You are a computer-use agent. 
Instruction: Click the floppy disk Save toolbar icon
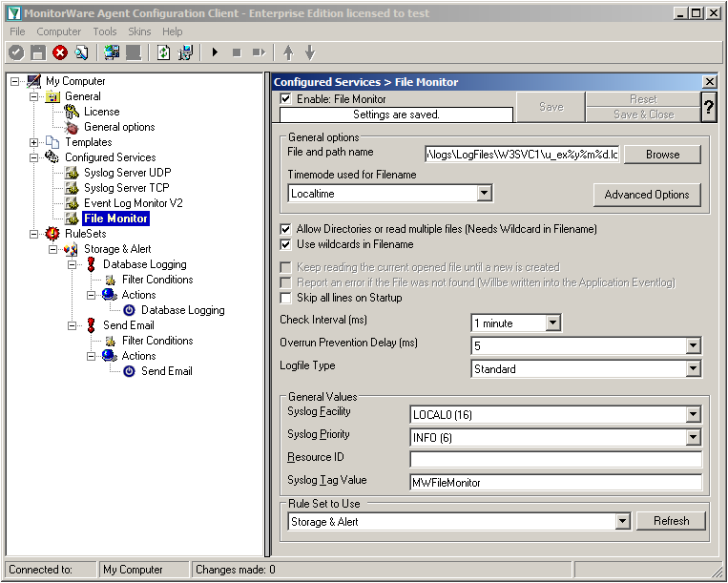(x=38, y=52)
